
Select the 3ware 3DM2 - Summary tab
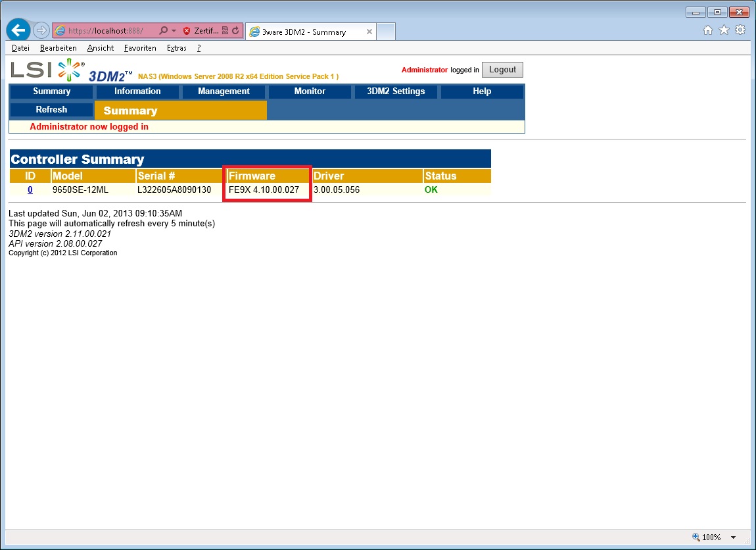tap(310, 32)
